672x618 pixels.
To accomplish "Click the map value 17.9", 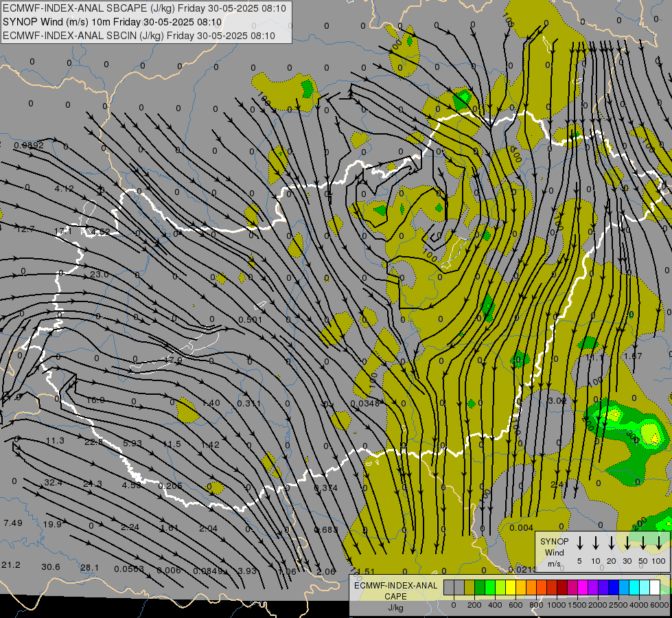I will click(173, 360).
